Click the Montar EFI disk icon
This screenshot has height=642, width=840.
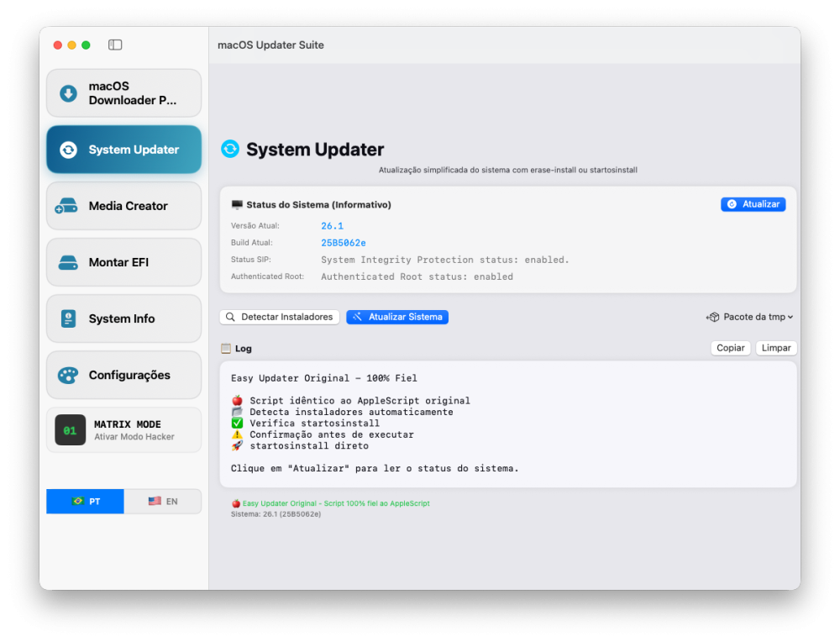[68, 262]
